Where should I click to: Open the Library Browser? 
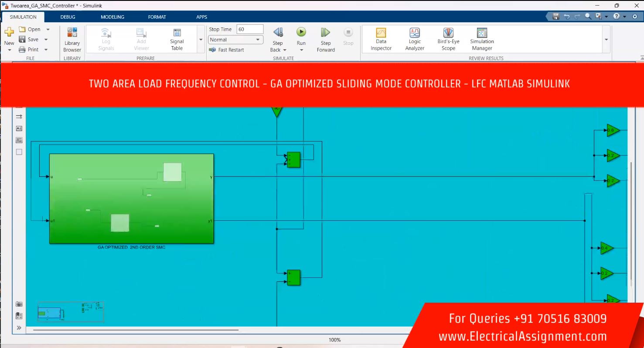point(72,39)
